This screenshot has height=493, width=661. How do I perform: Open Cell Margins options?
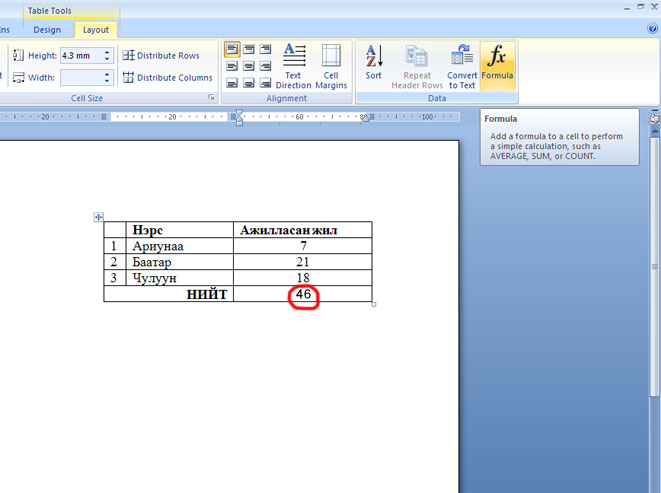331,67
